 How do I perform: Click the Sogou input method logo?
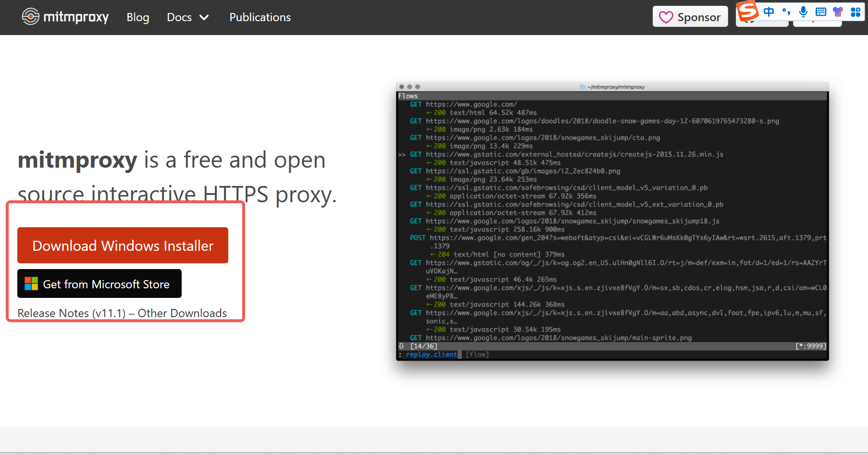[747, 11]
